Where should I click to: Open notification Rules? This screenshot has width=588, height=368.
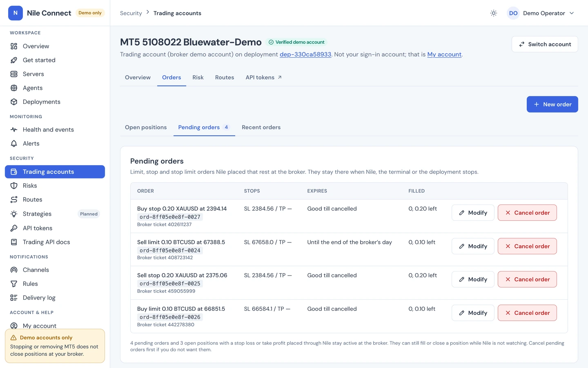coord(55,284)
